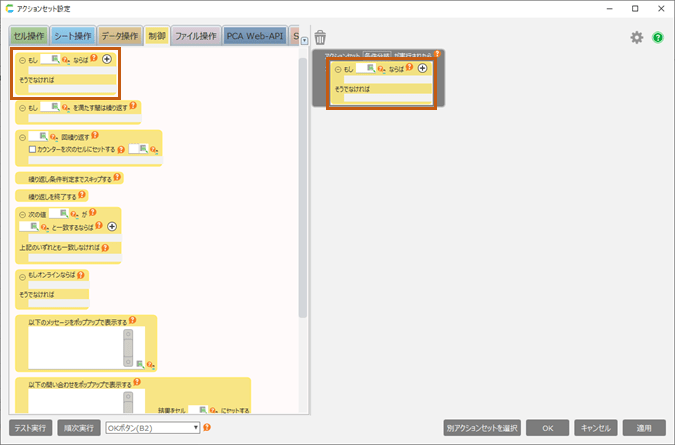Expand the tab overflow dropdown arrow
Image resolution: width=675 pixels, height=445 pixels.
304,41
